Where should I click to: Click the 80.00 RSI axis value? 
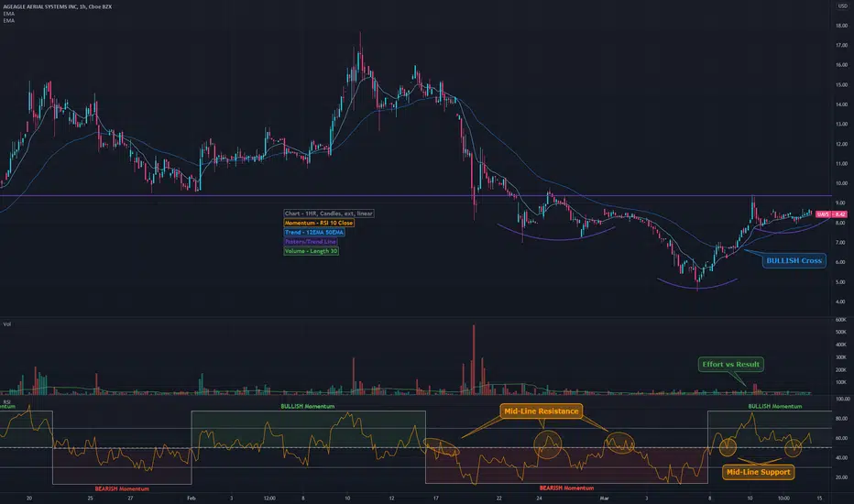pyautogui.click(x=842, y=419)
